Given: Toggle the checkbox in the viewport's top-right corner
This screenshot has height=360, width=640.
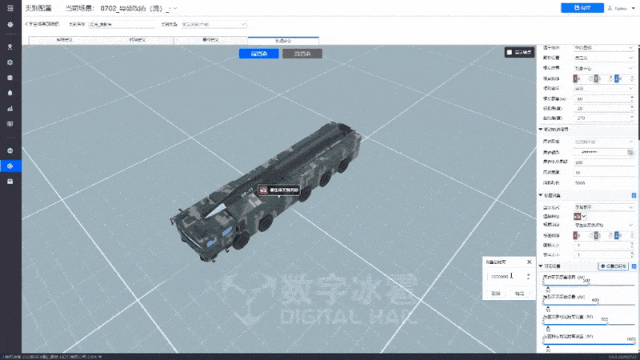Looking at the screenshot, I should tap(509, 52).
